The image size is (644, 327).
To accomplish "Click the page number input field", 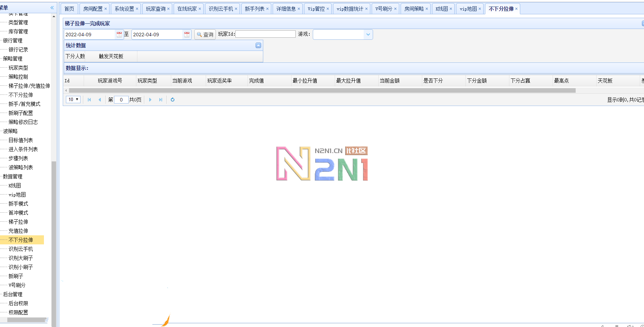I will click(x=121, y=100).
